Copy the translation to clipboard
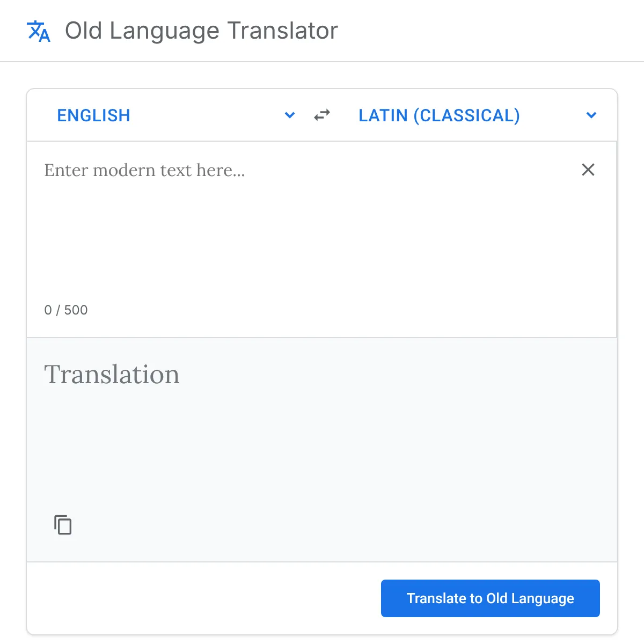The height and width of the screenshot is (644, 644). click(63, 525)
